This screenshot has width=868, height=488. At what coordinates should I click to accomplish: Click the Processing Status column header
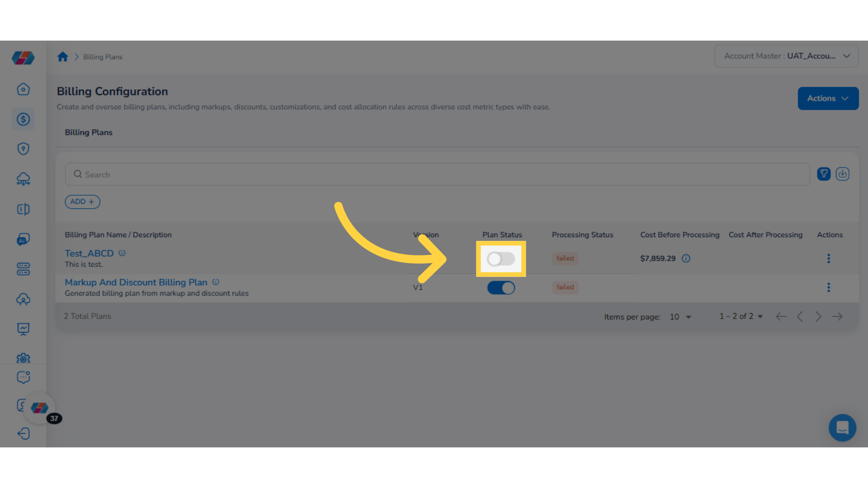pos(582,235)
